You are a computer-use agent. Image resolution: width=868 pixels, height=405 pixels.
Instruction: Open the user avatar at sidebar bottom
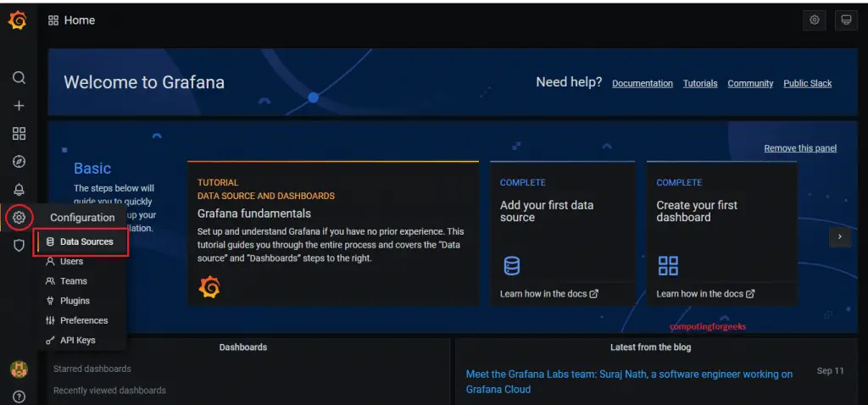pos(19,369)
